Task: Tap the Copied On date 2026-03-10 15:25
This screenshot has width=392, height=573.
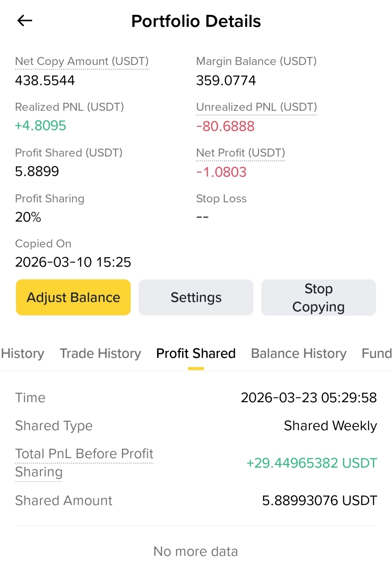Action: (73, 262)
